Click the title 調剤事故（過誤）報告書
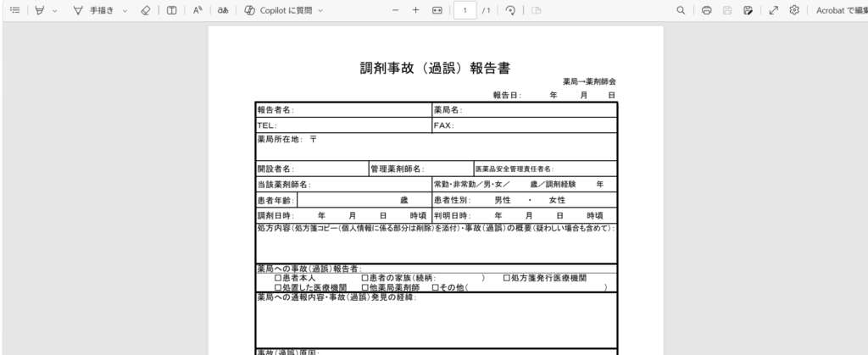868x355 pixels. pos(435,68)
